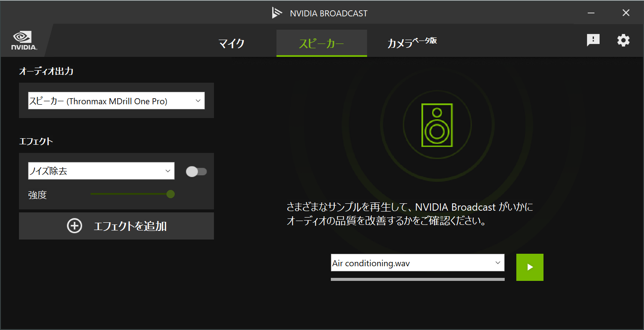644x330 pixels.
Task: Click the オーディオ出力 heading text
Action: (46, 71)
